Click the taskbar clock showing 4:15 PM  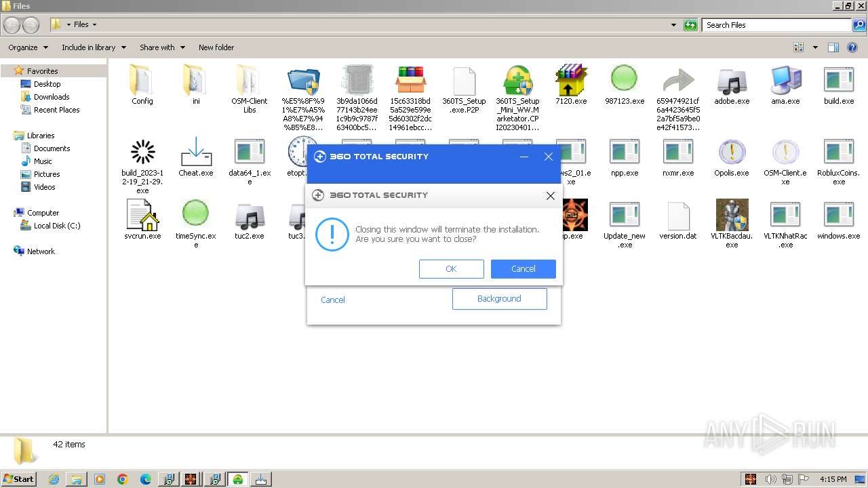tap(833, 479)
